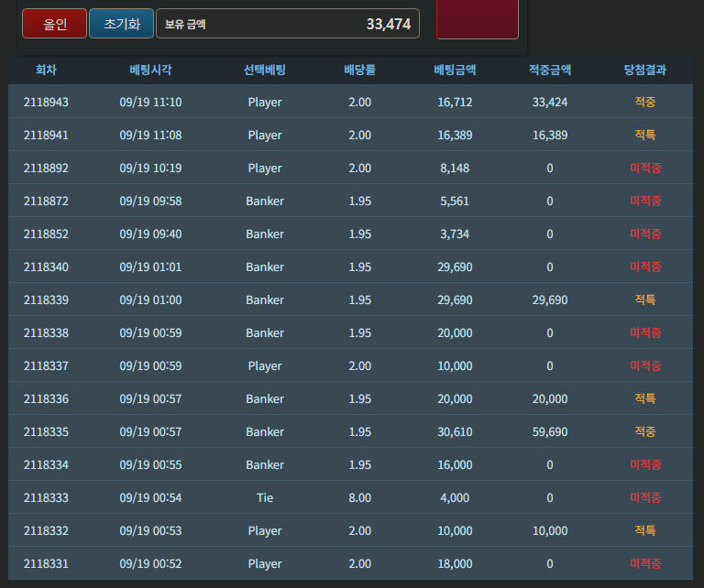This screenshot has height=588, width=704.
Task: Click the blue 초기화 reset button
Action: point(121,23)
